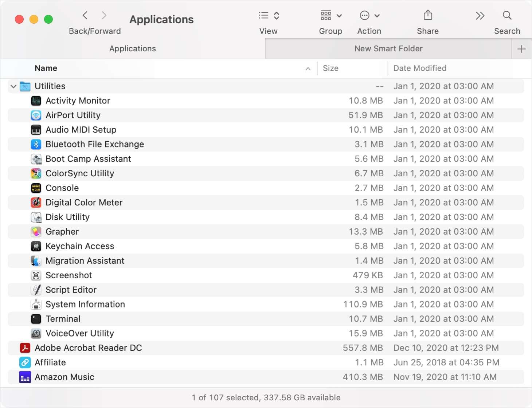Viewport: 532px width, 408px height.
Task: Select the New Smart Folder tab
Action: click(x=388, y=48)
